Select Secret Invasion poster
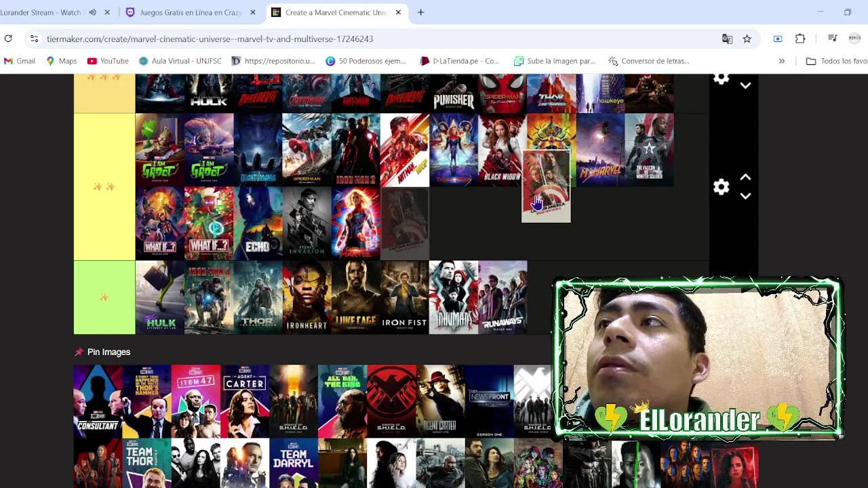This screenshot has height=488, width=868. 307,224
